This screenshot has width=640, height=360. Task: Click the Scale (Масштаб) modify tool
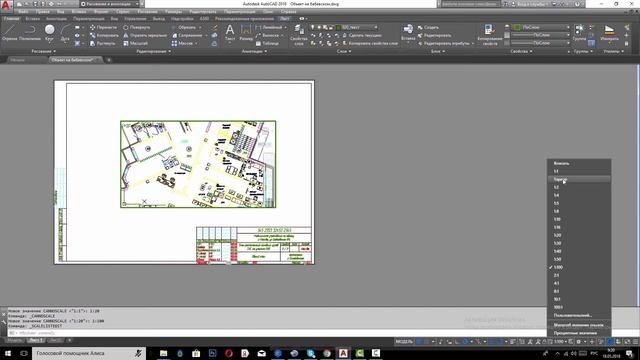coord(135,43)
